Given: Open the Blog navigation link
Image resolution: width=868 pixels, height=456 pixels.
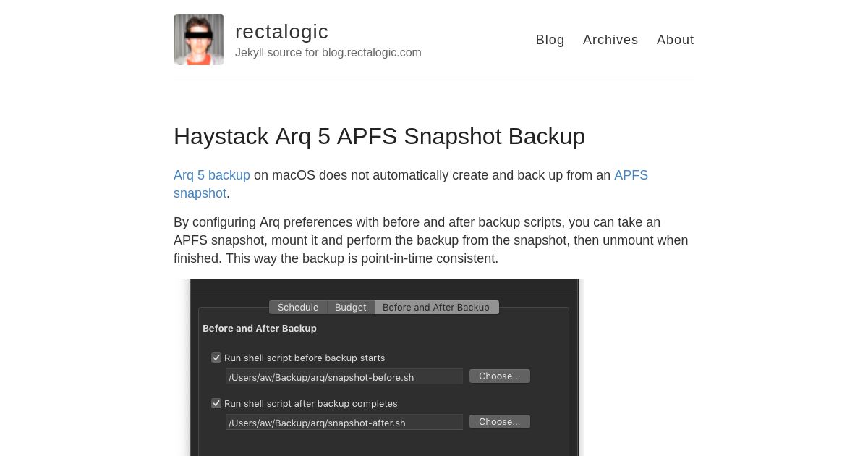Looking at the screenshot, I should pos(550,40).
